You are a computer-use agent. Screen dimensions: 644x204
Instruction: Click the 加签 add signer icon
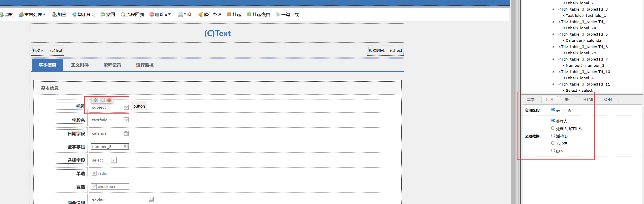tap(54, 15)
